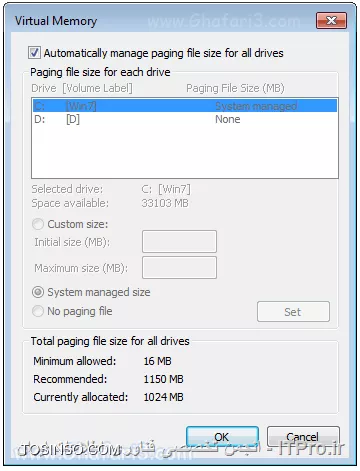The width and height of the screenshot is (360, 471).
Task: Click the Virtual Memory title bar text
Action: coord(56,21)
